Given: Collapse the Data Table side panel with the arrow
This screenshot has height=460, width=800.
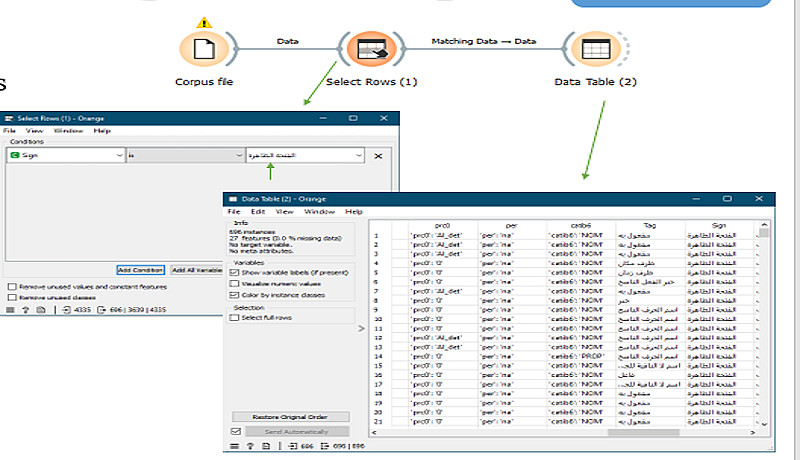Looking at the screenshot, I should click(x=361, y=328).
